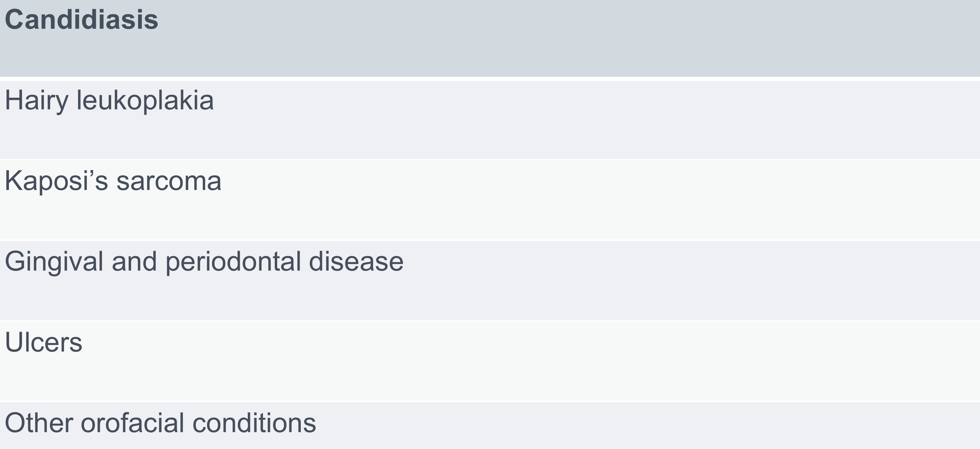Viewport: 980px width, 449px height.
Task: Click the word 'Kaposi's'
Action: coord(56,181)
